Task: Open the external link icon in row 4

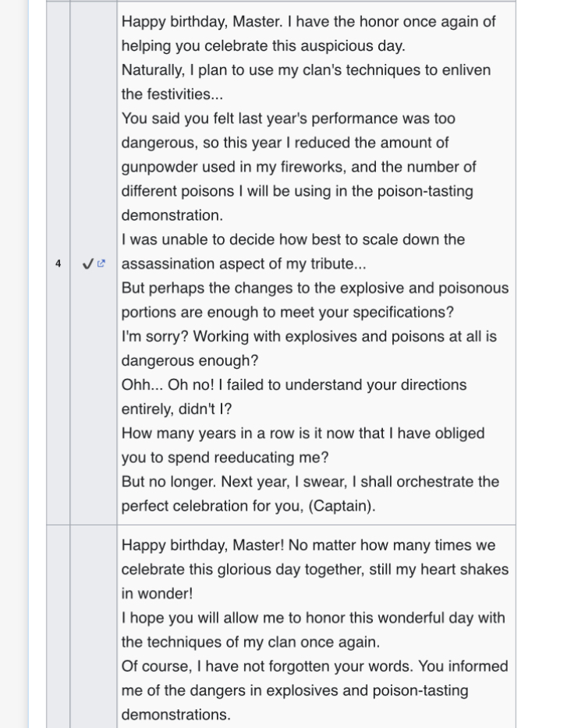Action: [101, 264]
